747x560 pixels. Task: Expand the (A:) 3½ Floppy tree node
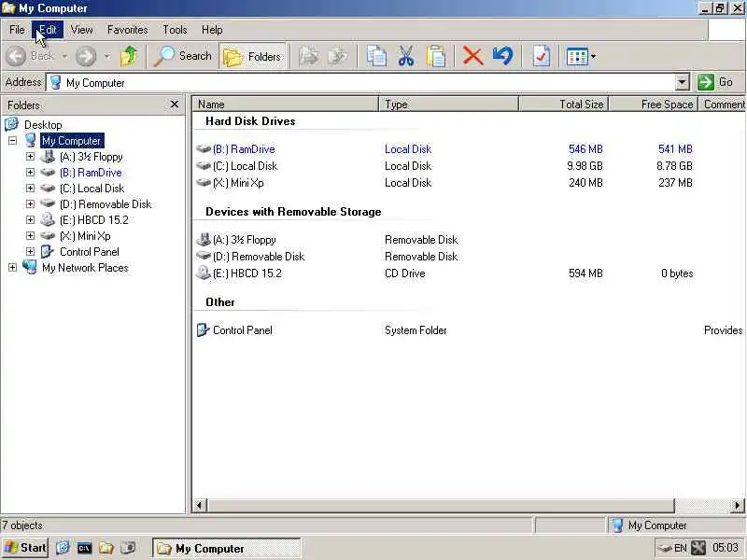[30, 156]
